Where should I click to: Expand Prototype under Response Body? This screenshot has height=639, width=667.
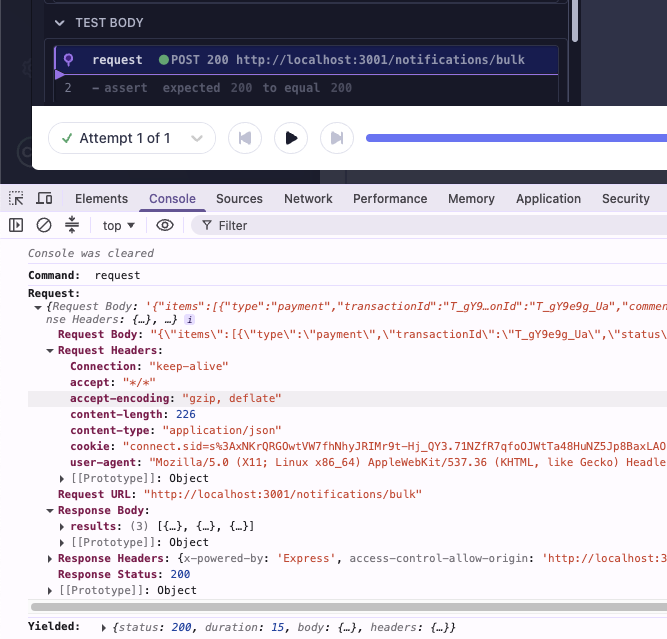pos(62,543)
